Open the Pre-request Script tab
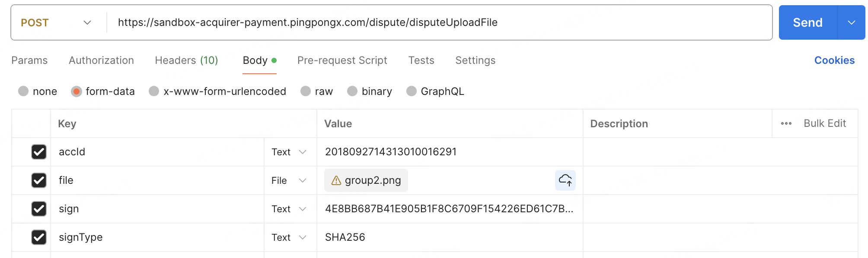 pos(342,60)
